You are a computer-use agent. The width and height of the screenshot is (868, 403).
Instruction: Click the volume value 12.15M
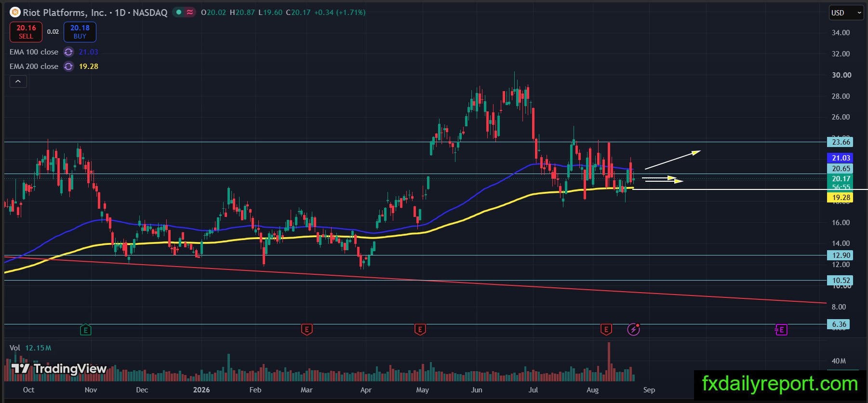click(x=38, y=348)
